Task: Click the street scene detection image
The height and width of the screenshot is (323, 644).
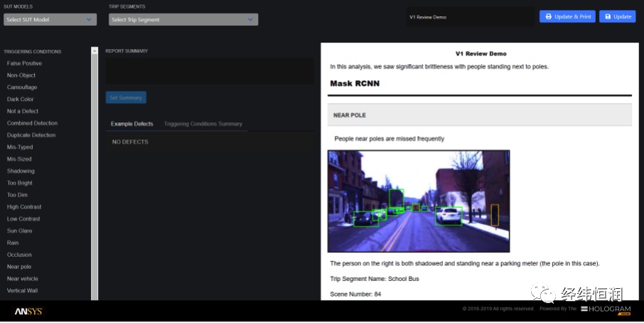Action: pos(419,201)
